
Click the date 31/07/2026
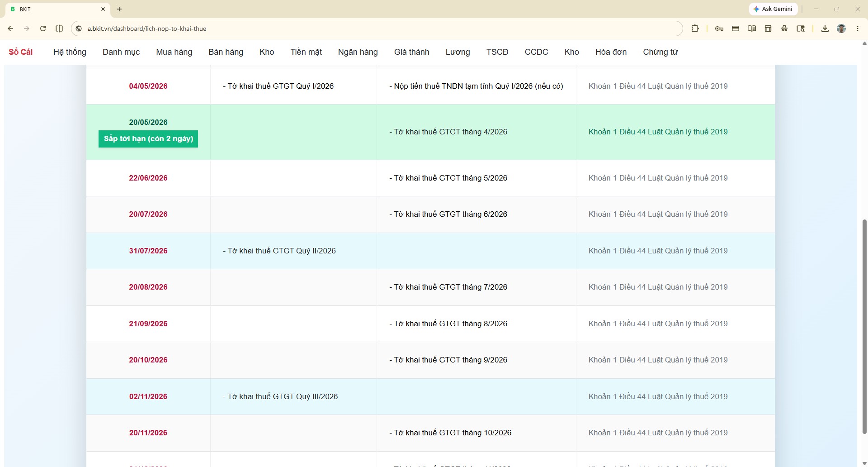148,251
